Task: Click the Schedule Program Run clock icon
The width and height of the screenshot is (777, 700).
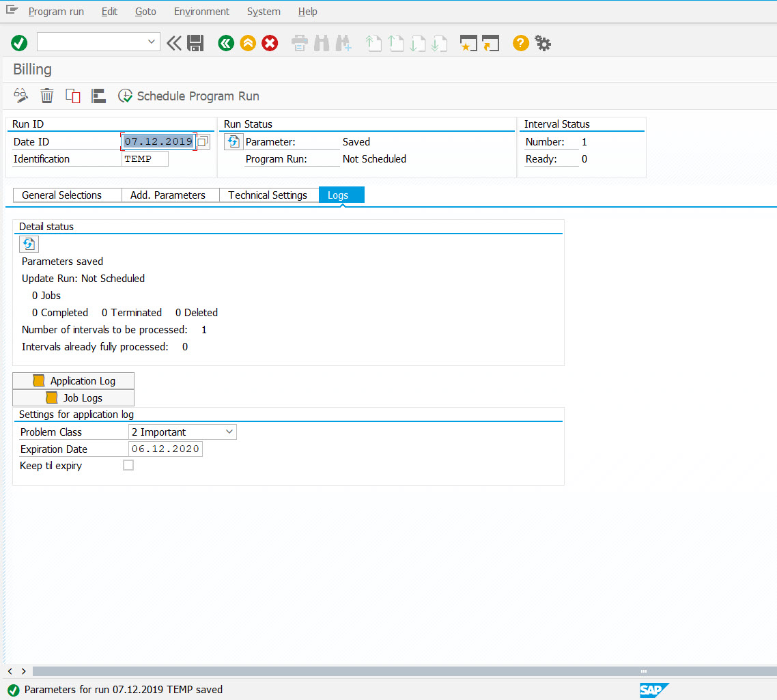Action: coord(126,96)
